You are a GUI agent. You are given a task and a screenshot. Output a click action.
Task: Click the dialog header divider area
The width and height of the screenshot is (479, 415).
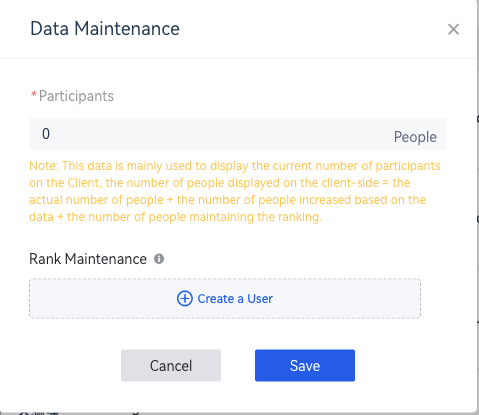pos(238,58)
